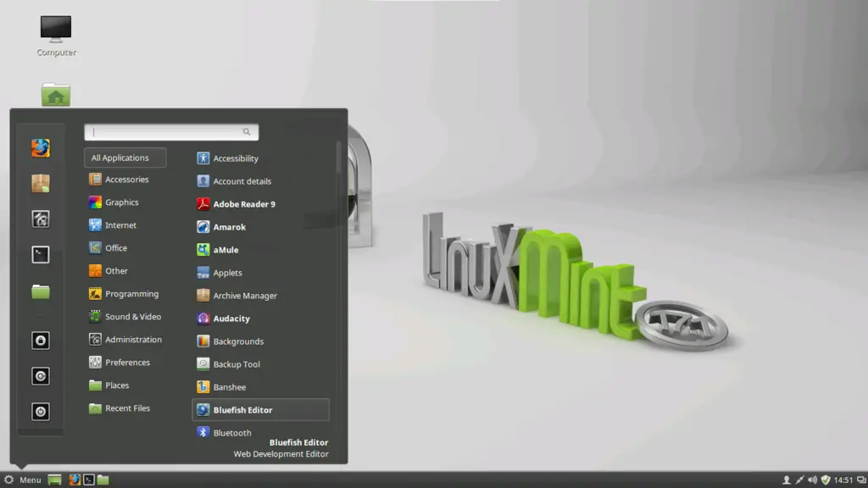Launch Amarok music player
868x488 pixels.
click(261, 227)
